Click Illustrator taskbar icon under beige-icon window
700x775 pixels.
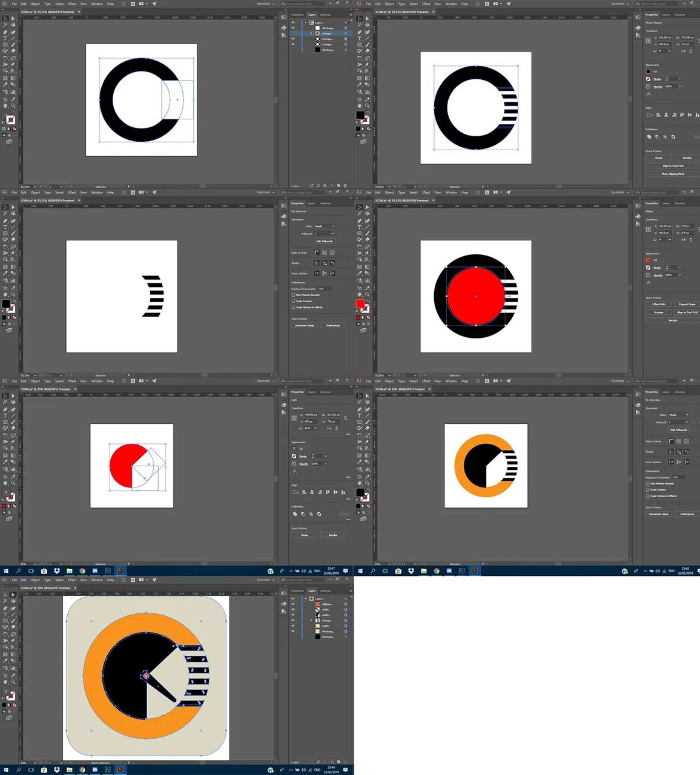point(120,770)
